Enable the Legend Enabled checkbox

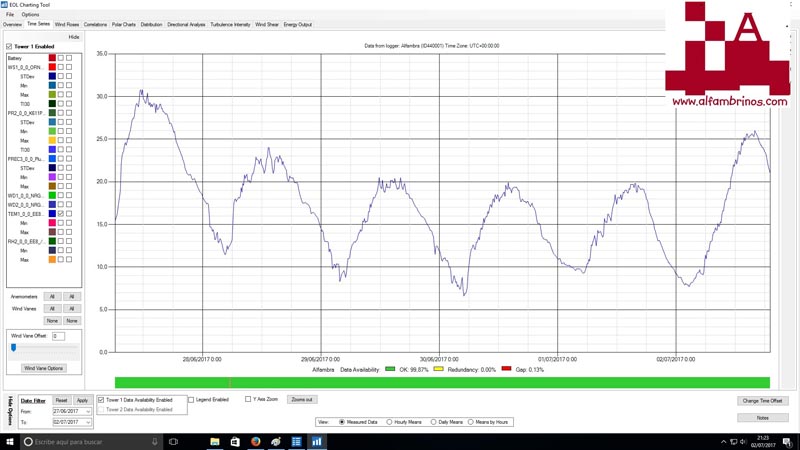191,400
